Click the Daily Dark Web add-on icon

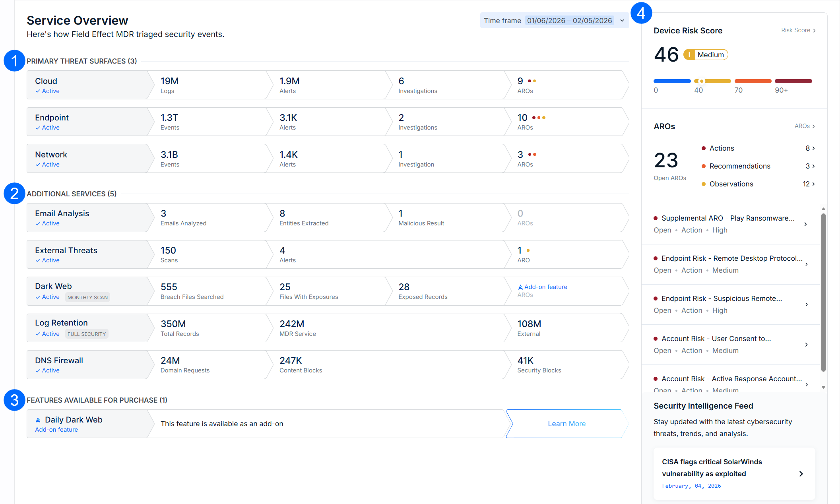pos(38,420)
